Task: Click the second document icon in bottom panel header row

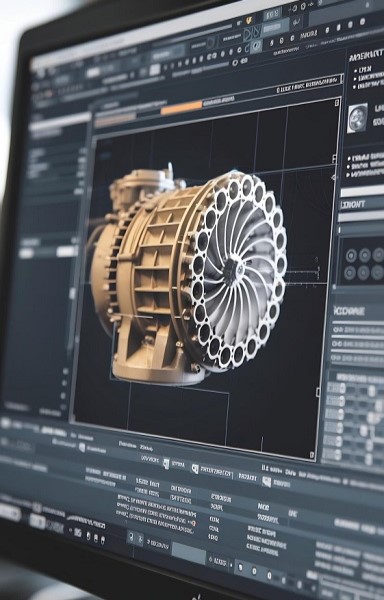Action: pyautogui.click(x=195, y=468)
